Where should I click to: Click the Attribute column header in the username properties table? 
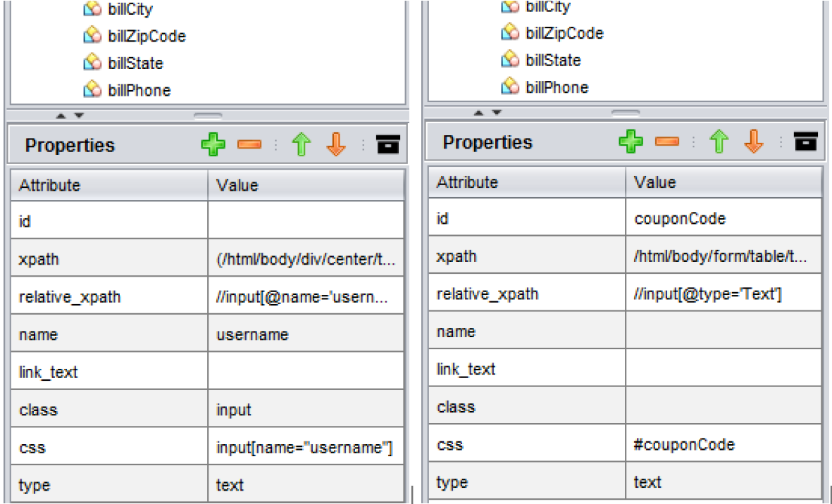pos(49,185)
